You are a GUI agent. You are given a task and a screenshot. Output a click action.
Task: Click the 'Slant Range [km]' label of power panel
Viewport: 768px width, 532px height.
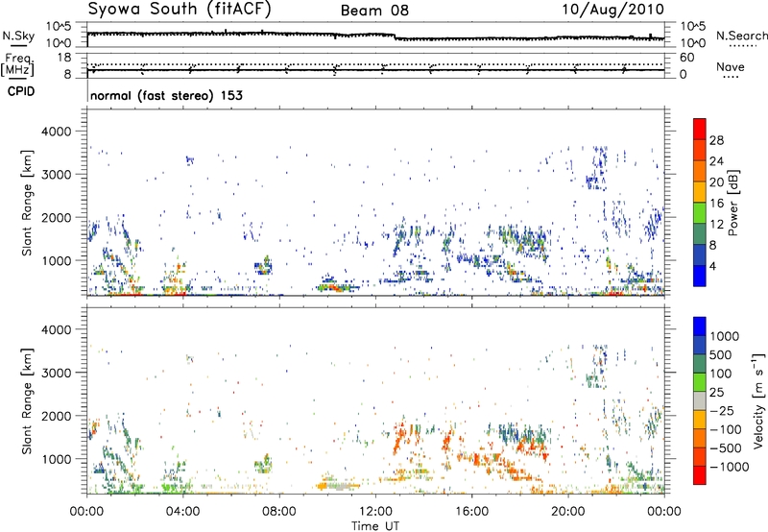pos(27,203)
